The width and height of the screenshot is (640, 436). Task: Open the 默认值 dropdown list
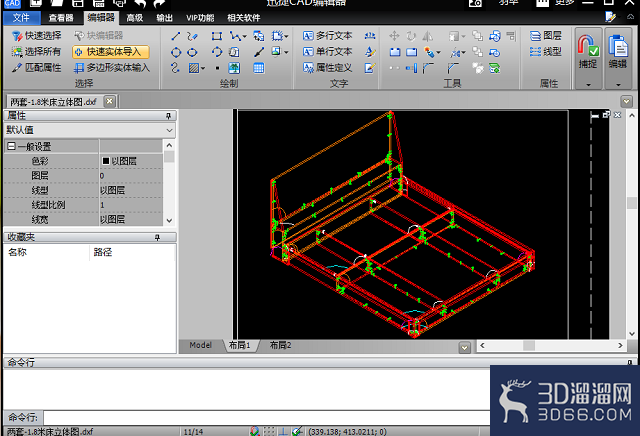pos(169,130)
